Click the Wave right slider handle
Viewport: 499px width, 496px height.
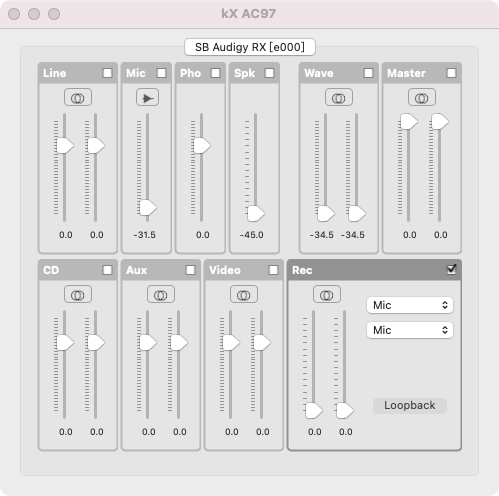pos(357,214)
